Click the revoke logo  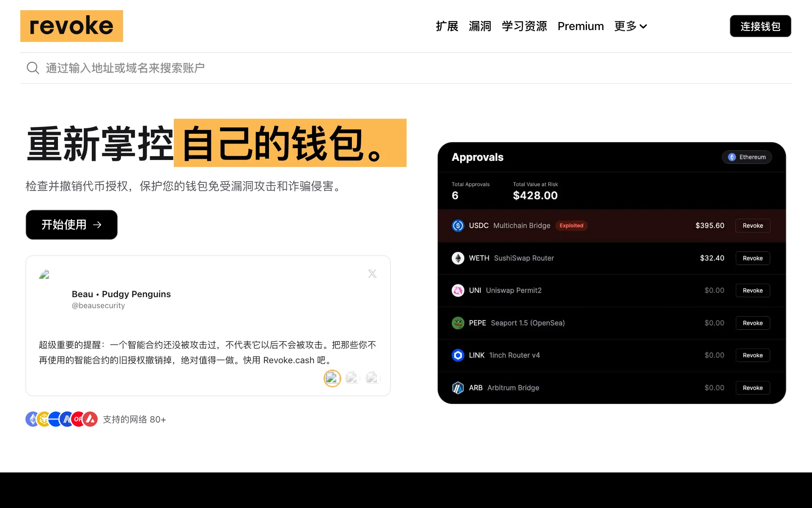(x=71, y=26)
